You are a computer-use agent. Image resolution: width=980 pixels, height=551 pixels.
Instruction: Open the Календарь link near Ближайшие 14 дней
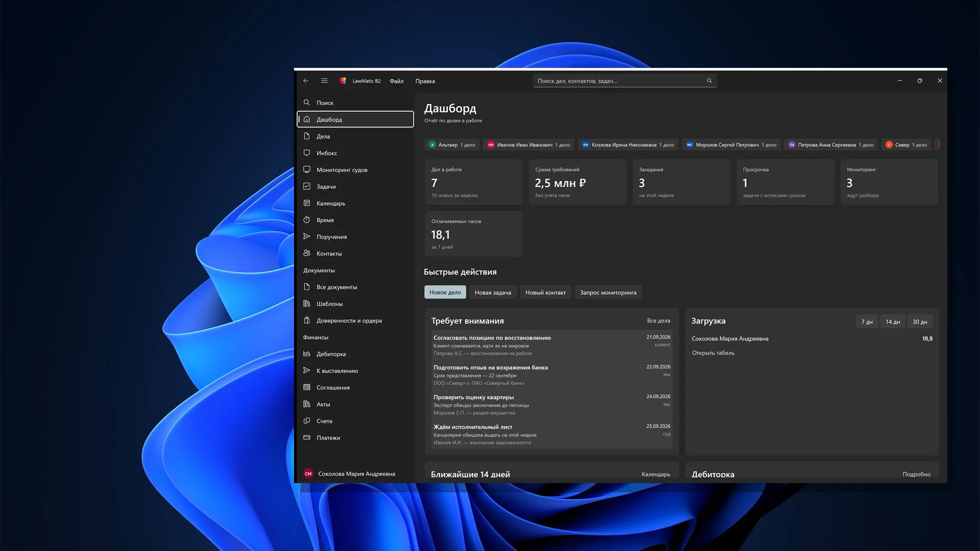[656, 474]
